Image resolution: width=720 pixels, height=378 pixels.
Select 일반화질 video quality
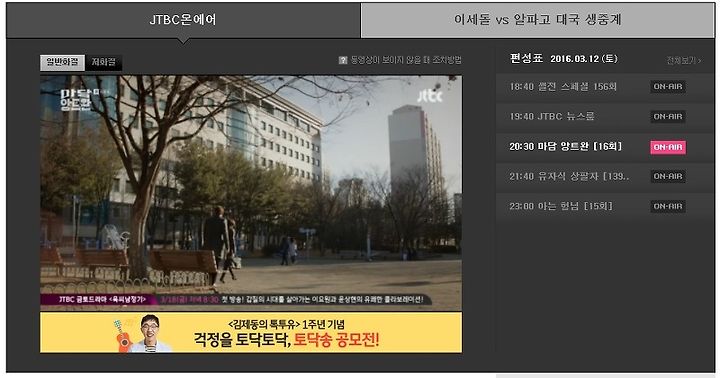click(62, 62)
